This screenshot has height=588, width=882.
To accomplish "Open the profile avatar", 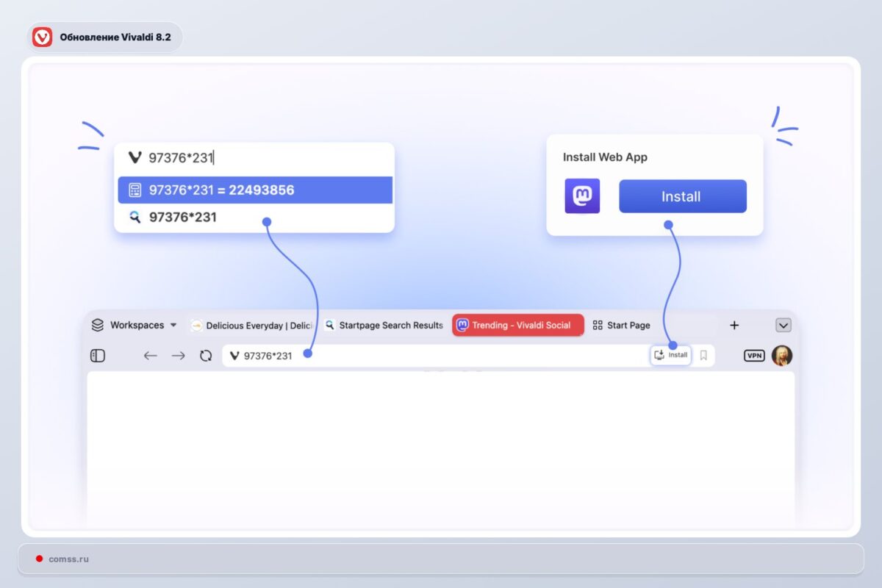I will [x=782, y=356].
